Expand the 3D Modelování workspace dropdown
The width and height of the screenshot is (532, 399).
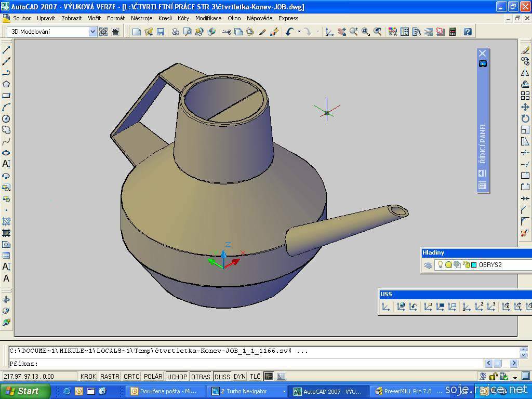pos(92,32)
